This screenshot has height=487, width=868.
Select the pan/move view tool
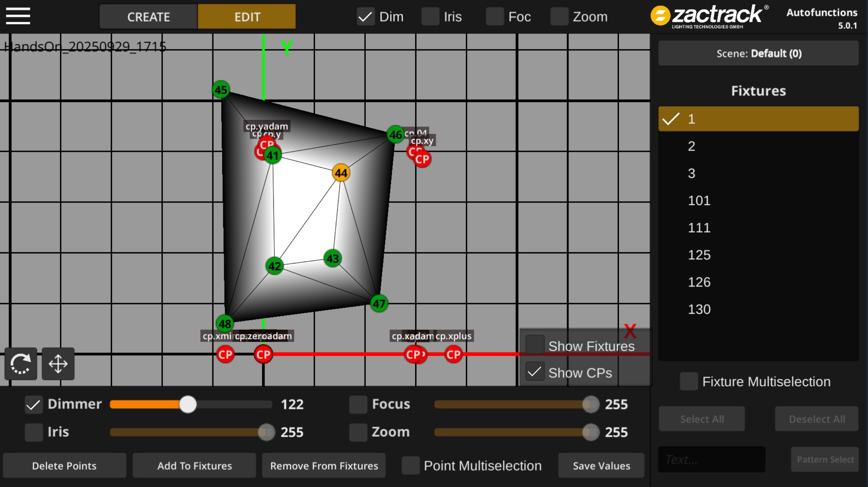[58, 364]
